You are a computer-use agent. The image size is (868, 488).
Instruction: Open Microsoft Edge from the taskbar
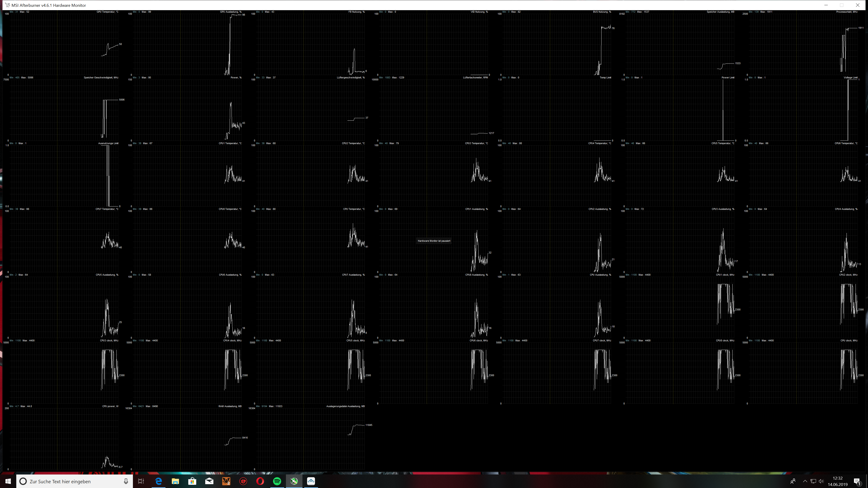tap(158, 481)
